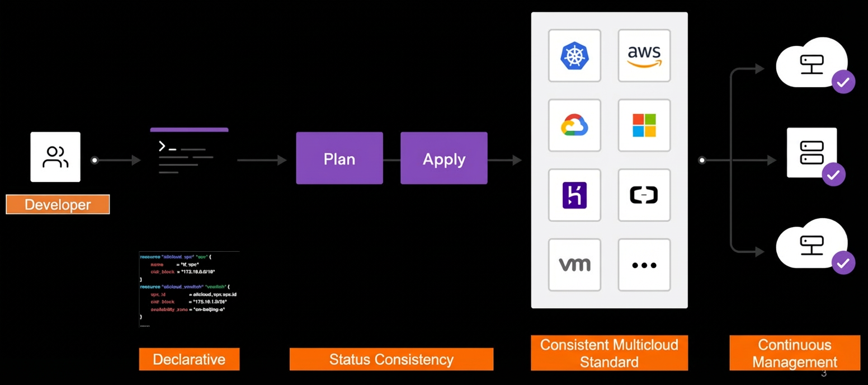Click the Developer users icon
The image size is (868, 385).
55,157
